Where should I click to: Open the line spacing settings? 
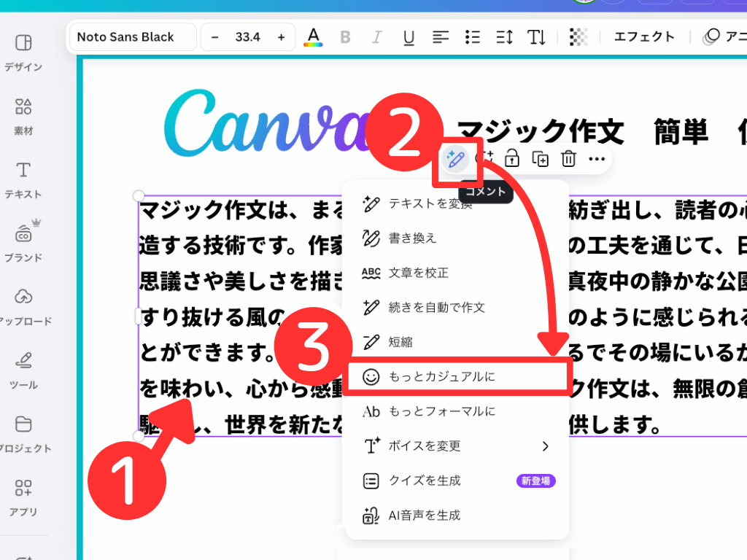coord(503,36)
